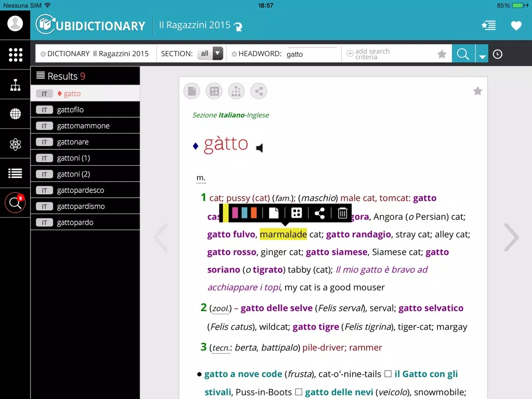The width and height of the screenshot is (532, 399).
Task: Tap the zool. abbreviation
Action: click(x=221, y=309)
